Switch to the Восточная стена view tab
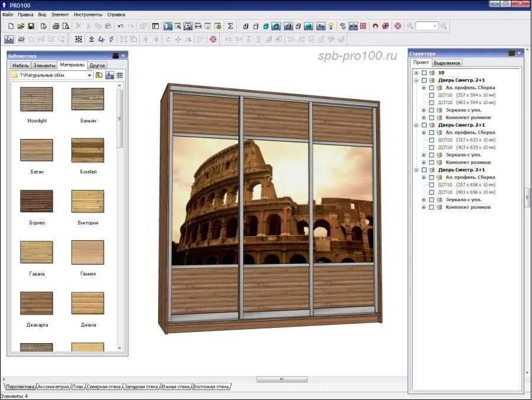This screenshot has width=532, height=400. pyautogui.click(x=211, y=386)
